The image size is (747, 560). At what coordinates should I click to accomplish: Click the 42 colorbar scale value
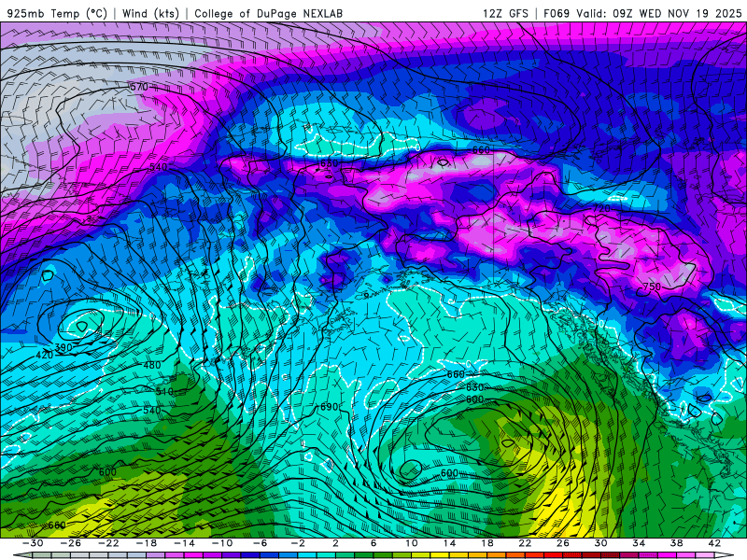pyautogui.click(x=714, y=543)
